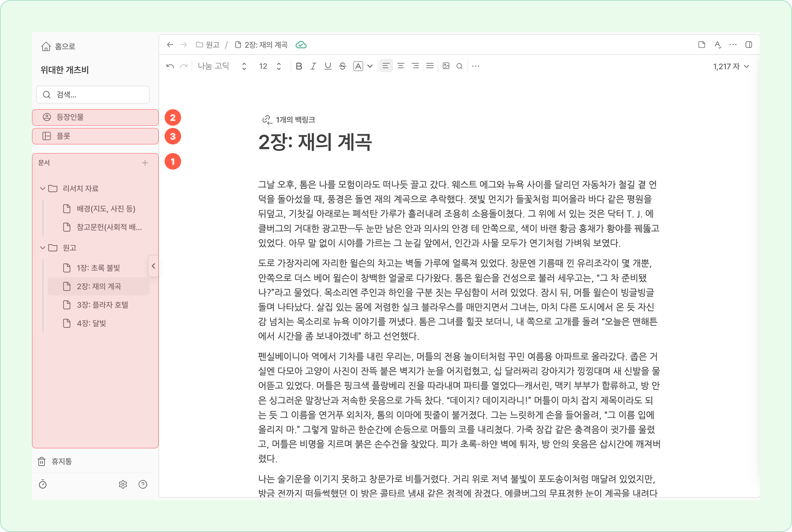Open the 휴지통 trash
Image resolution: width=792 pixels, height=532 pixels.
click(55, 462)
